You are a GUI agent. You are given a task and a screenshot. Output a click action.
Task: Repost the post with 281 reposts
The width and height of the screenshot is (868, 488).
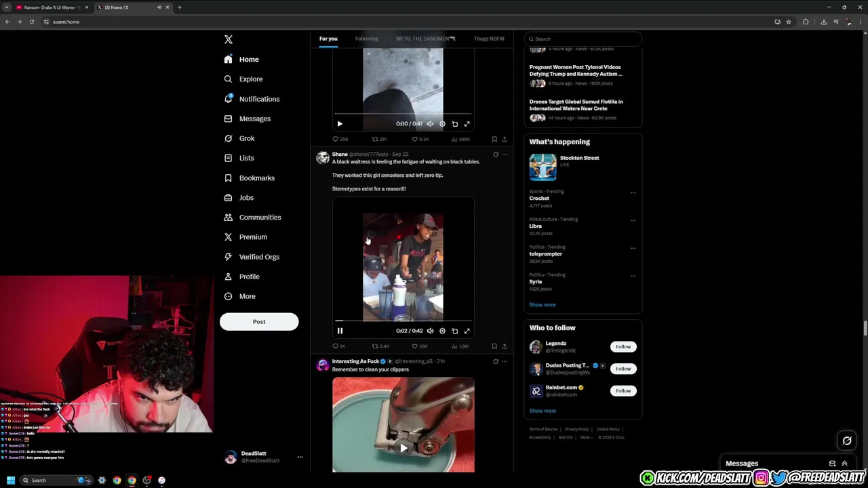coord(379,139)
